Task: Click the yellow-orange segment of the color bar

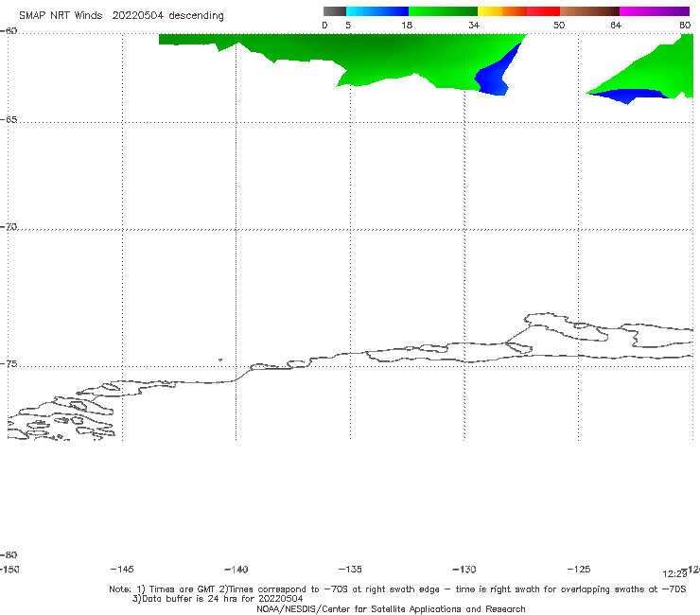Action: [502, 11]
